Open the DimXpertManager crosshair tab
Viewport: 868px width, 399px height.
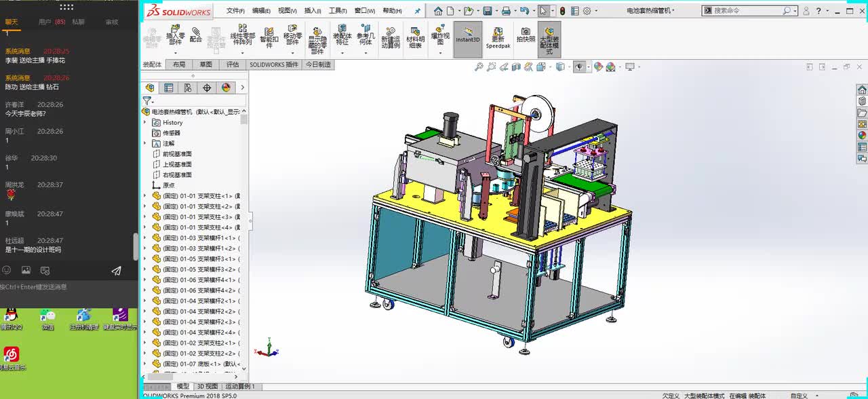pos(207,88)
